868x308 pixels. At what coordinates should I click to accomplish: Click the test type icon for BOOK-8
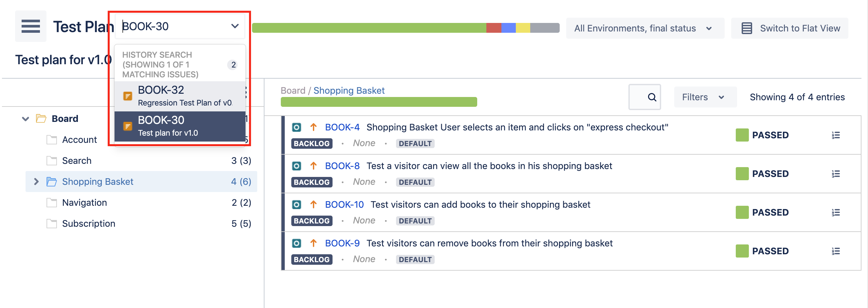click(296, 166)
